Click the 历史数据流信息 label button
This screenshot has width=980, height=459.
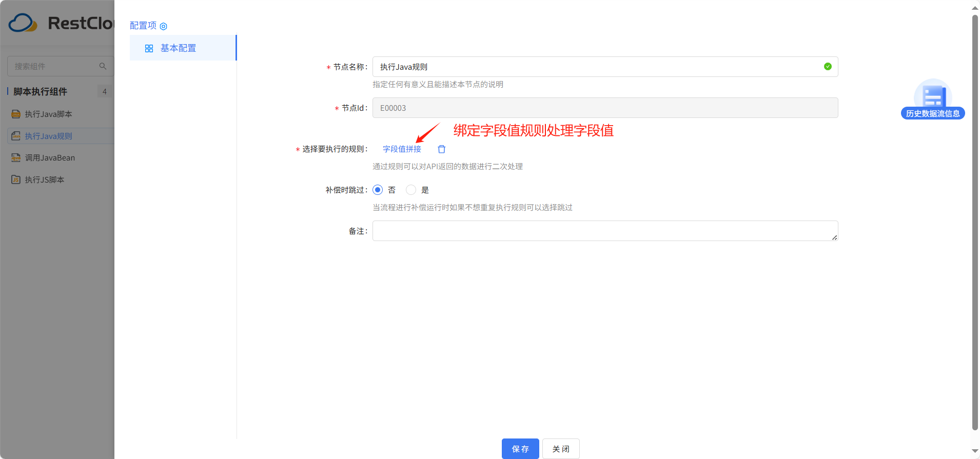pos(933,113)
